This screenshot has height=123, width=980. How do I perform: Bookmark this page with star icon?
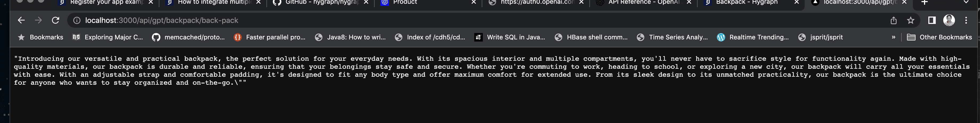[x=910, y=20]
